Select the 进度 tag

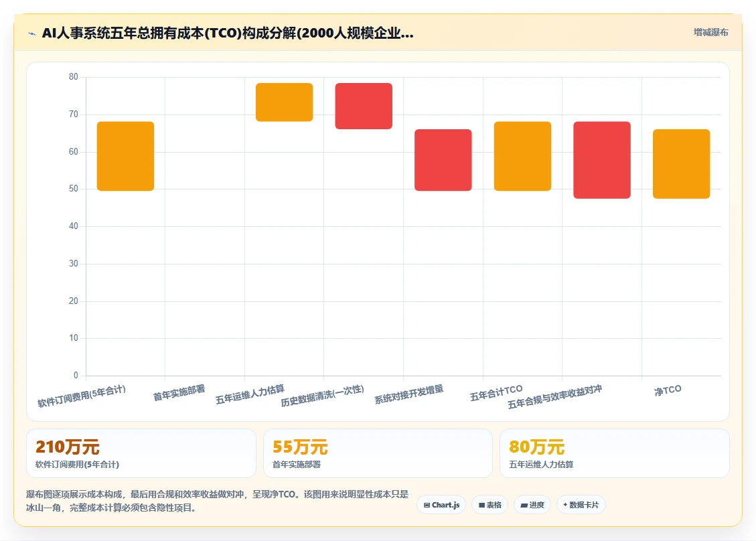click(532, 505)
